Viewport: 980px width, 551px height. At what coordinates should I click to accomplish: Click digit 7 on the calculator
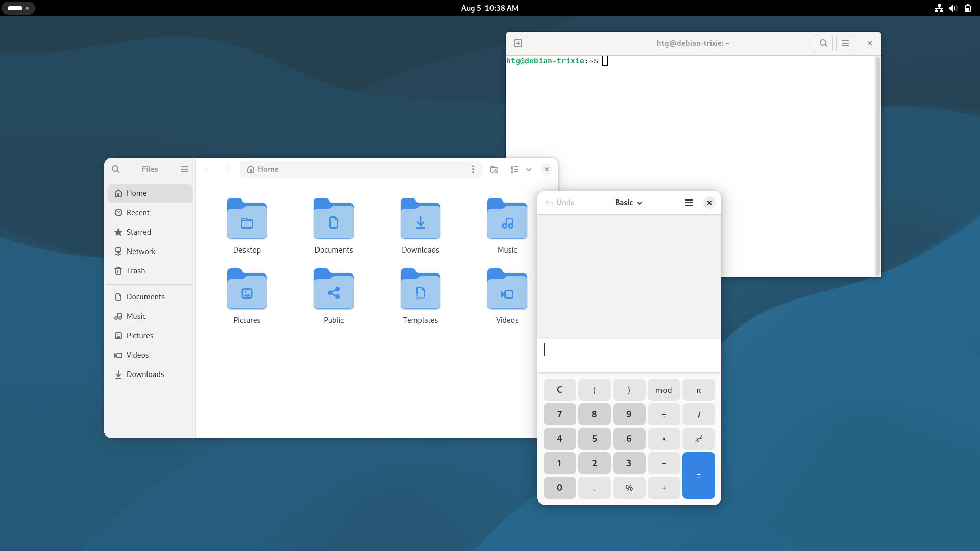559,414
